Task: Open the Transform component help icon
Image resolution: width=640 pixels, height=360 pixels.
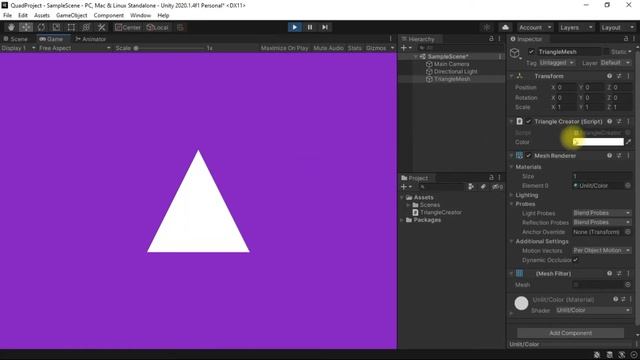Action: click(x=609, y=76)
